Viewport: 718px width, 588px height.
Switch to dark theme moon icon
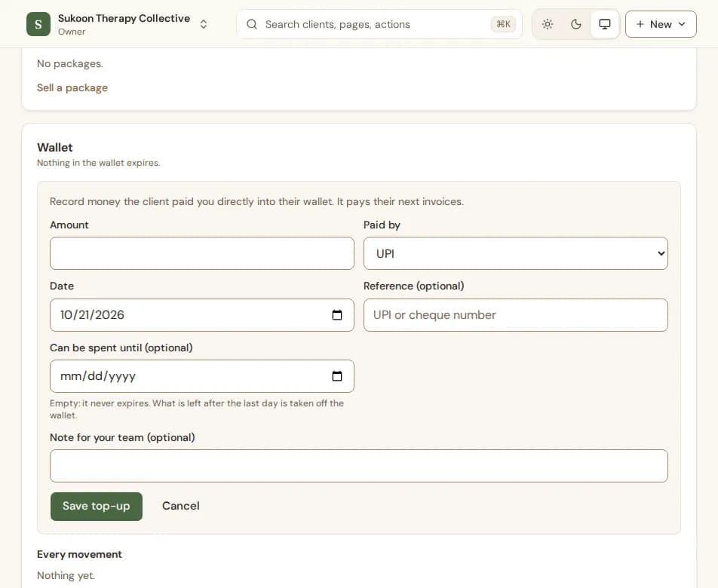(x=576, y=24)
